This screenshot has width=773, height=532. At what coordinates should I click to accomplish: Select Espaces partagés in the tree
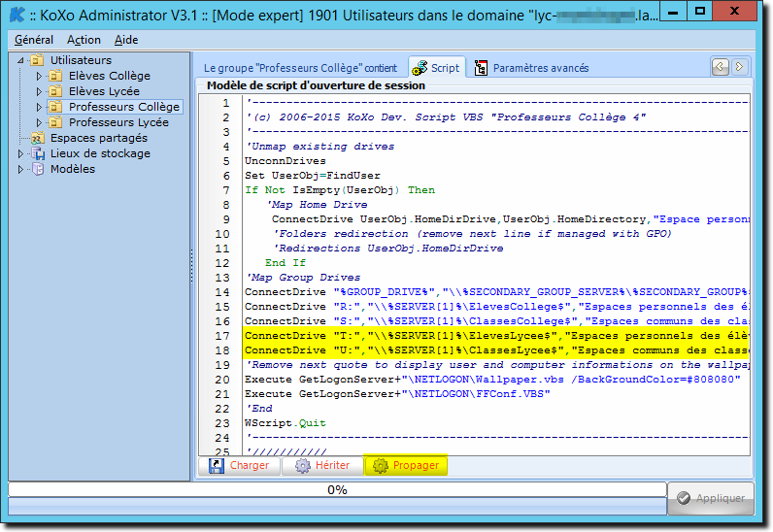(x=99, y=138)
